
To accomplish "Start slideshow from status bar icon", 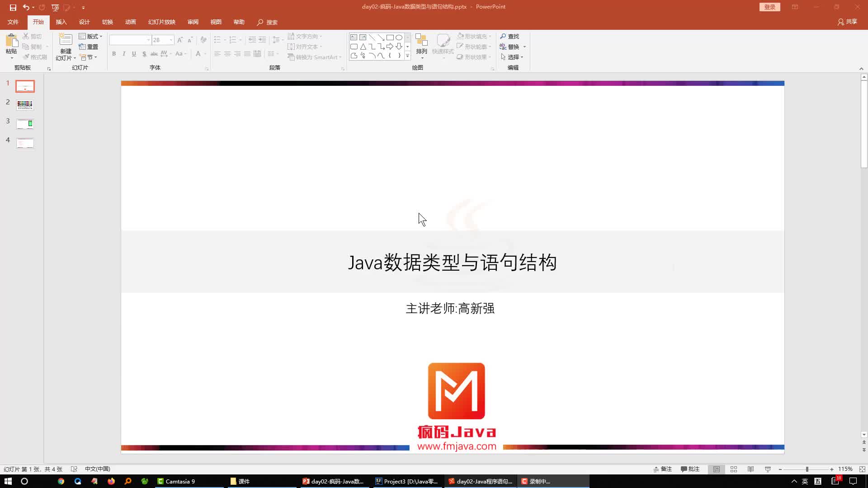I will coord(768,469).
